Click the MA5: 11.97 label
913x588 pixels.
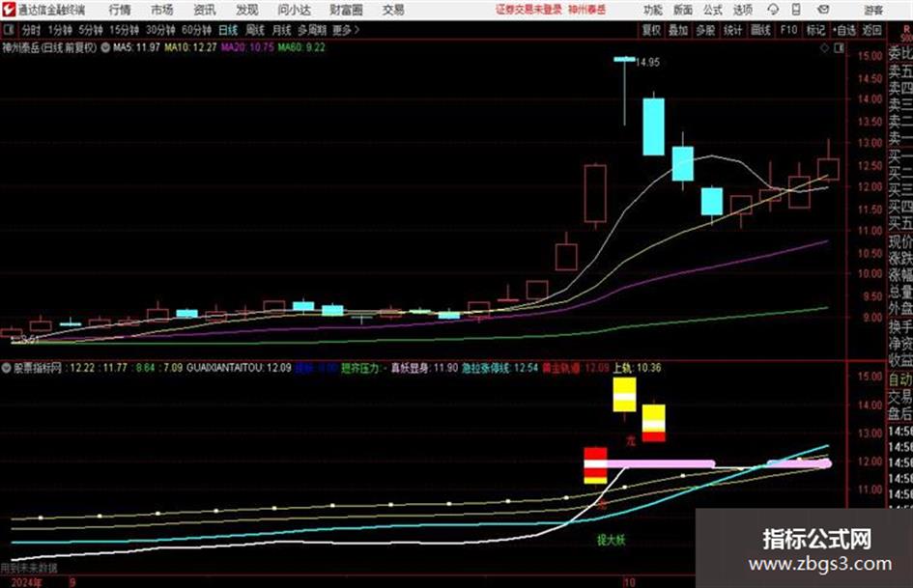tap(136, 47)
